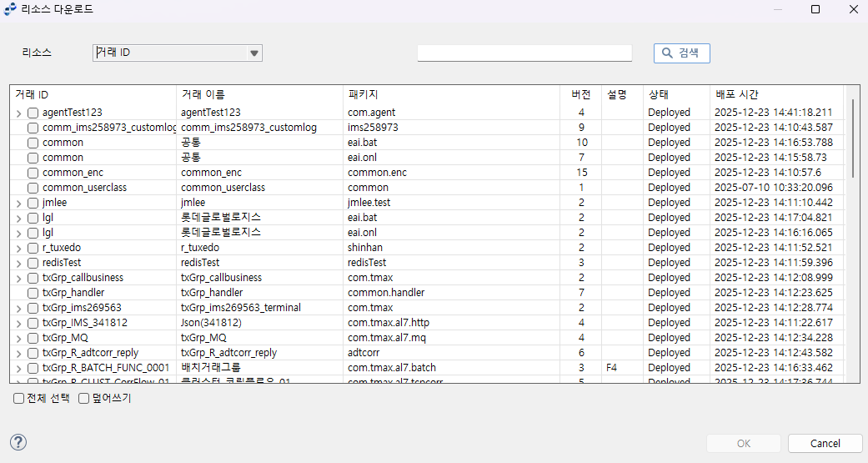Image resolution: width=868 pixels, height=463 pixels.
Task: Expand the txGrp_R_BATCH_FUNC_0001 row
Action: point(19,368)
